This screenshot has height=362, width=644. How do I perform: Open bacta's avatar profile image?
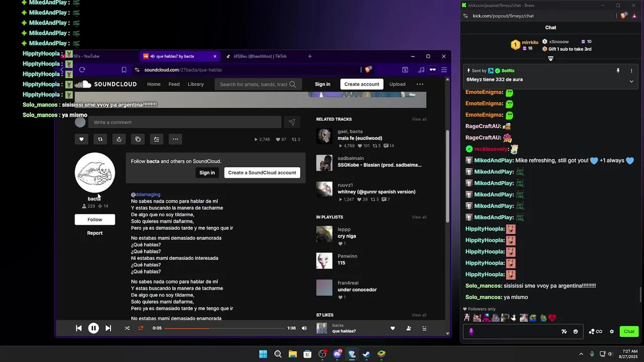tap(95, 172)
